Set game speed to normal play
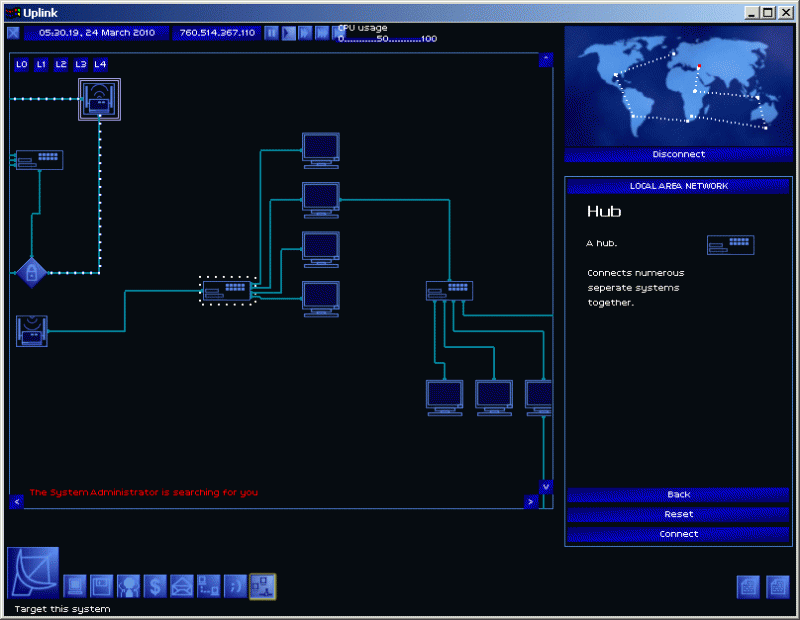Viewport: 800px width, 620px height. (288, 33)
